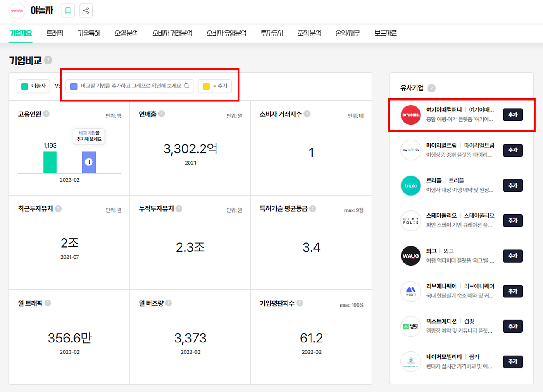
Task: Add 마이리얼트립 with its 추가 button
Action: [512, 150]
